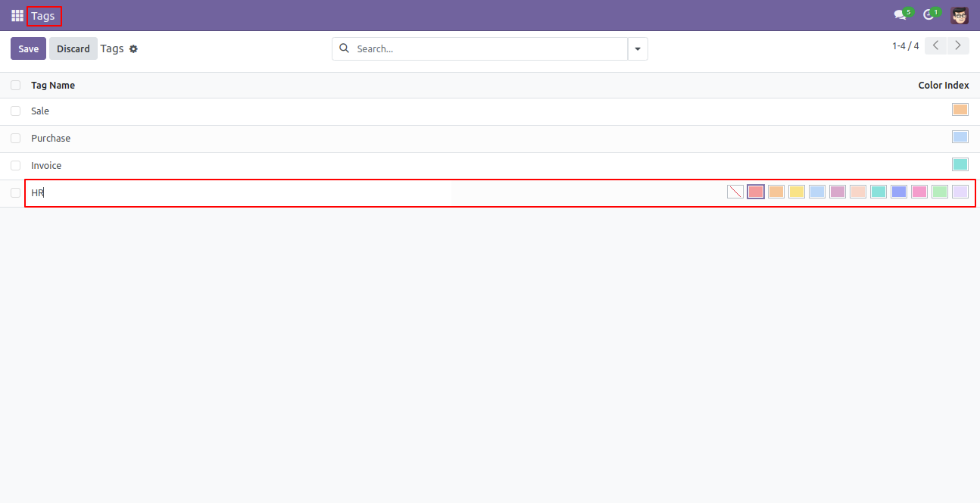
Task: Open the apps grid menu icon
Action: click(x=17, y=15)
